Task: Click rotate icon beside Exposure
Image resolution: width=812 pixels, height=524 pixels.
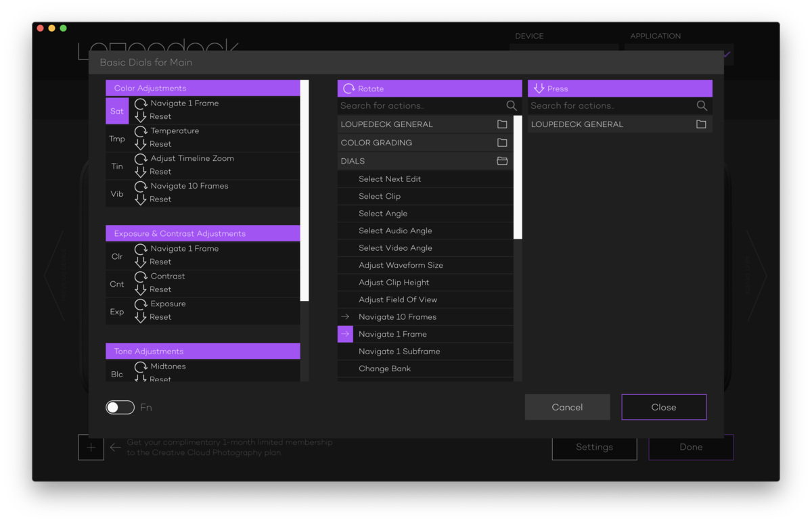Action: 141,304
